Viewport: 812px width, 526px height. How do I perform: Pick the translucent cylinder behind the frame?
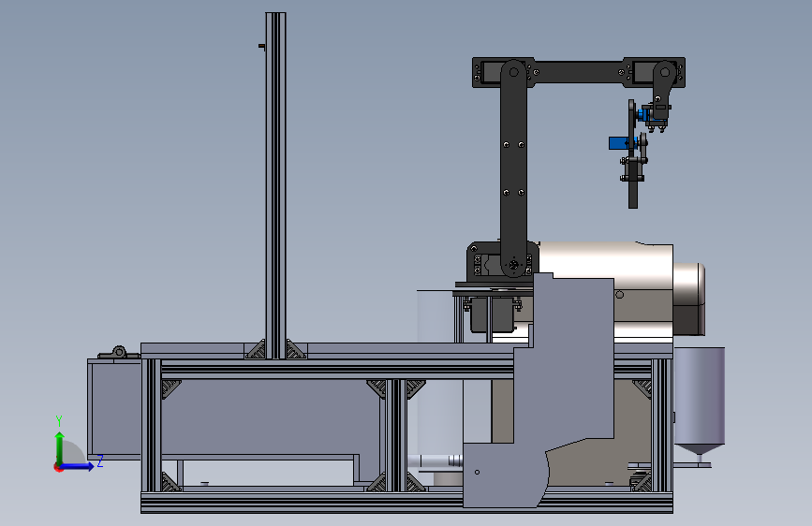click(x=439, y=373)
